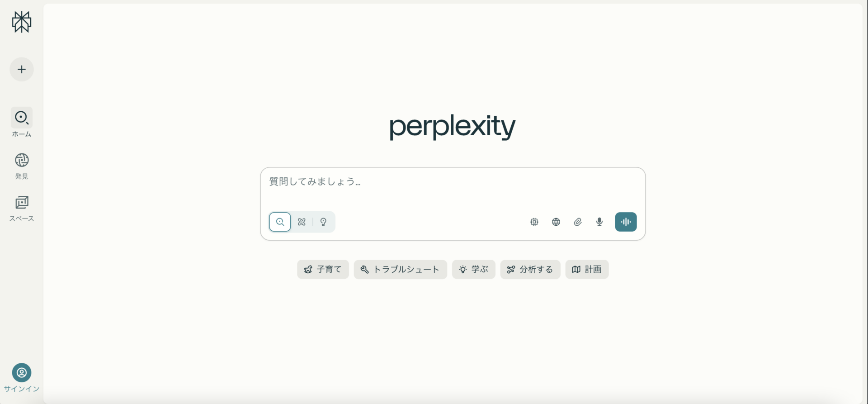Open the 発見 (Discover) section
The height and width of the screenshot is (404, 868).
click(x=21, y=165)
